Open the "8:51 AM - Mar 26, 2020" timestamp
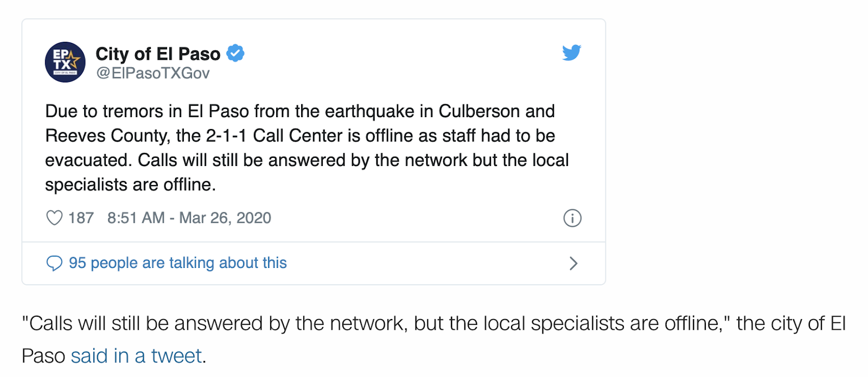The height and width of the screenshot is (377, 868). click(x=189, y=218)
